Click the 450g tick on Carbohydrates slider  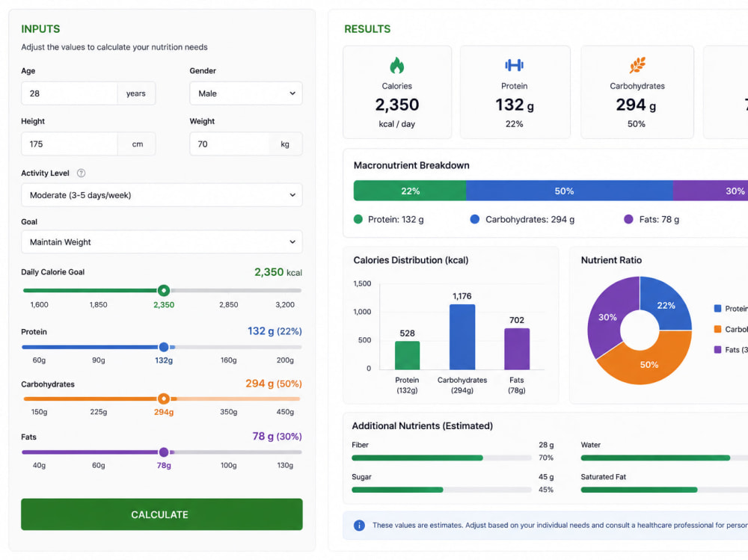pos(285,412)
